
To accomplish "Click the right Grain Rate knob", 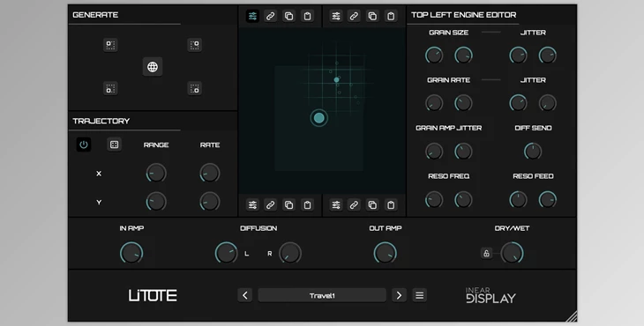I will coord(463,103).
